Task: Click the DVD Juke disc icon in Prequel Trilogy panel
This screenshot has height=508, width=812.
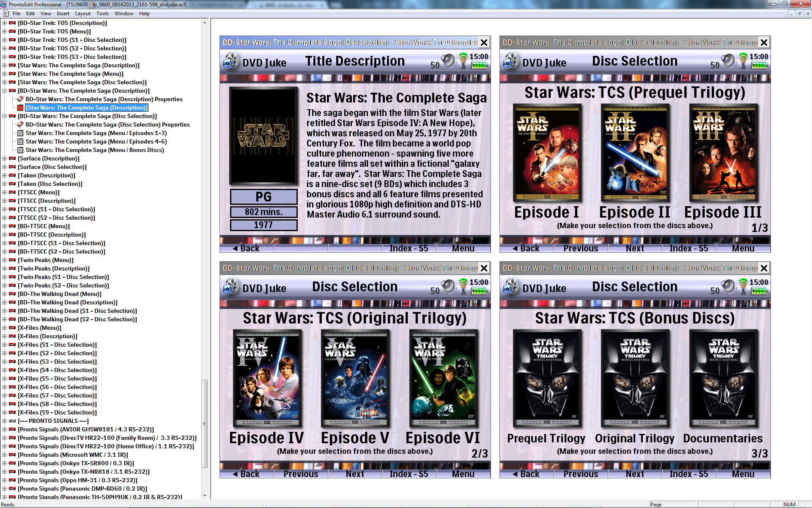Action: pyautogui.click(x=510, y=61)
